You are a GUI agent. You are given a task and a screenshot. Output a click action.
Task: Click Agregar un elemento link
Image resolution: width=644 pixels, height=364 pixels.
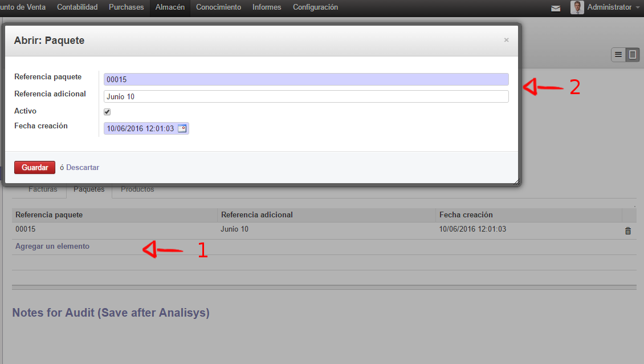coord(52,246)
